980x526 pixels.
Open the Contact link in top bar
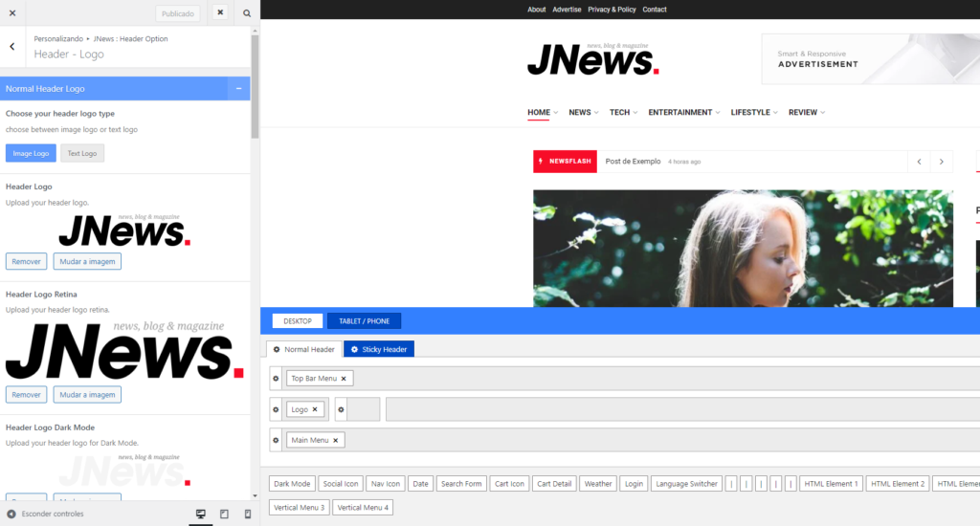click(x=655, y=10)
